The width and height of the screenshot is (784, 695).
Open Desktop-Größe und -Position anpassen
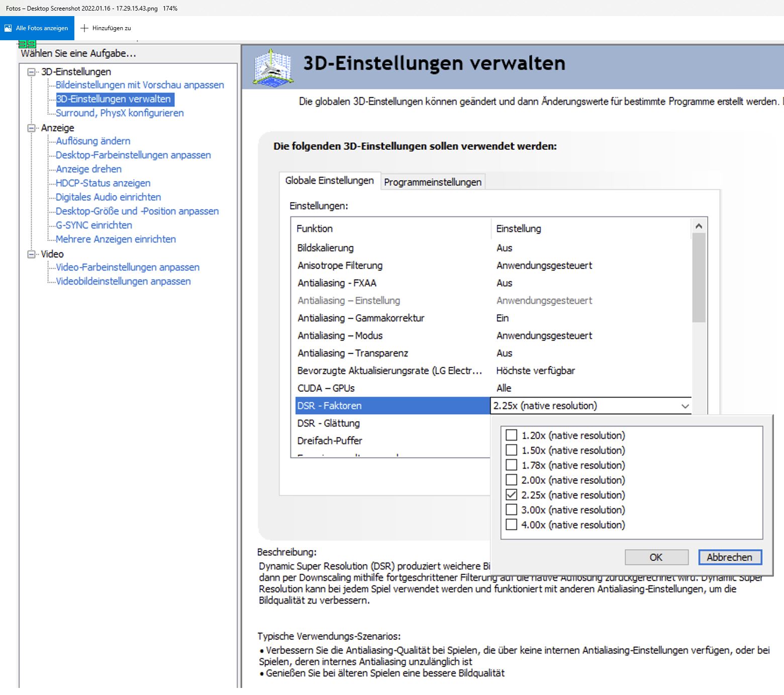coord(137,212)
